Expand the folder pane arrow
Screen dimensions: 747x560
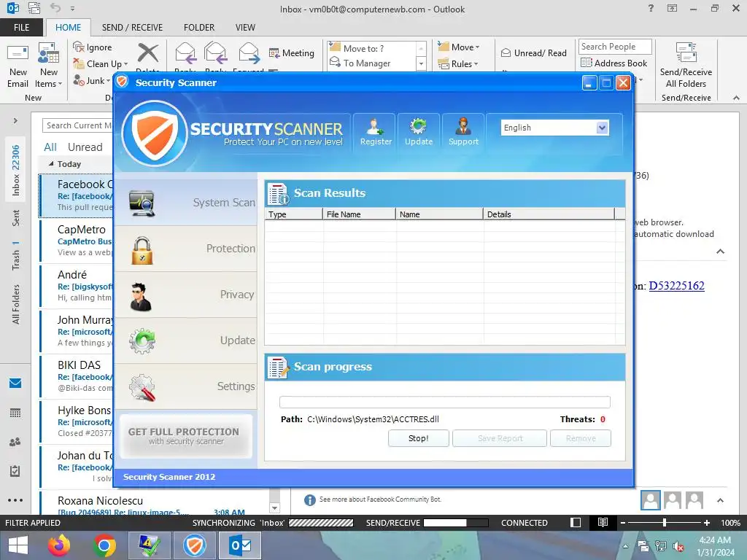(x=15, y=120)
